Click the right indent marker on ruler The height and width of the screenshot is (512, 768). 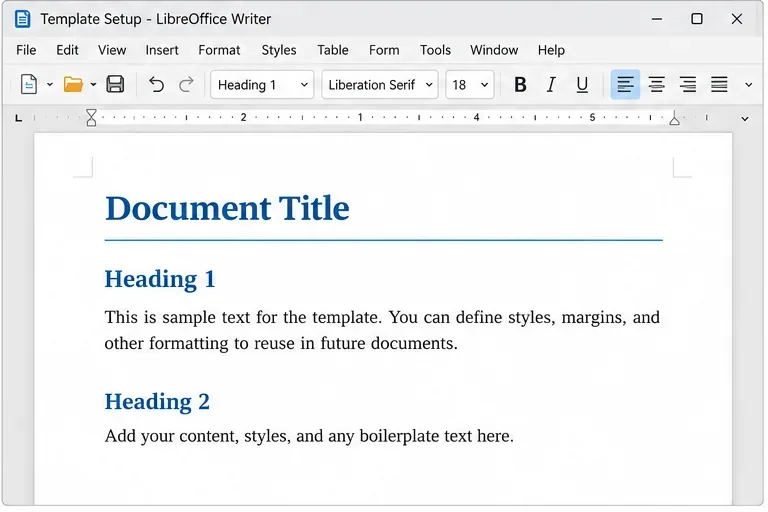pyautogui.click(x=674, y=118)
